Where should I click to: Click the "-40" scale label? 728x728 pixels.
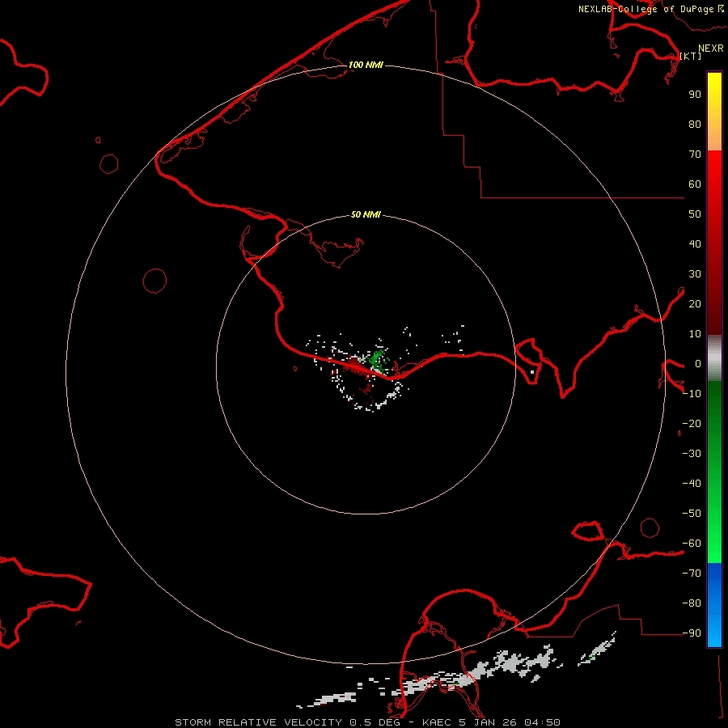[x=692, y=484]
